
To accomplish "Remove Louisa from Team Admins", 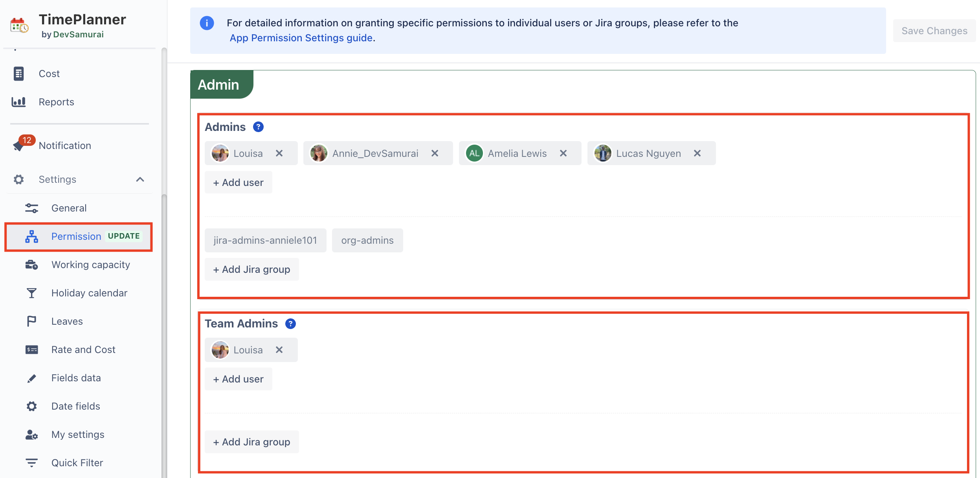I will pos(279,350).
